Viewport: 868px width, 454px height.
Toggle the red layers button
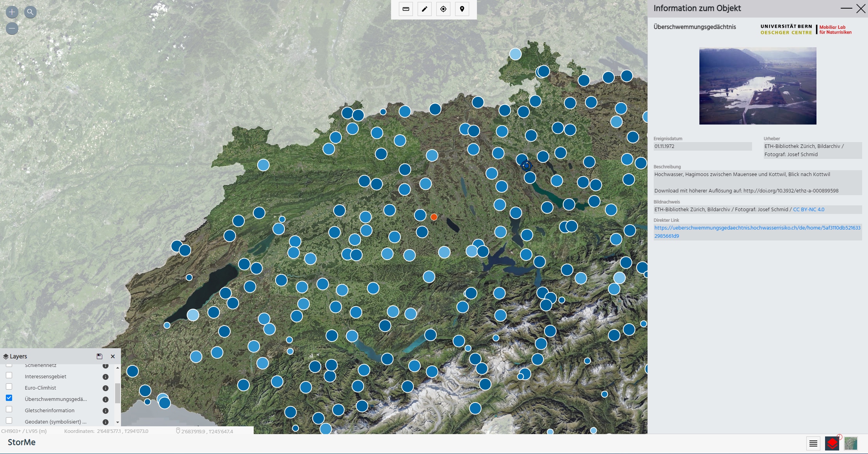(832, 443)
